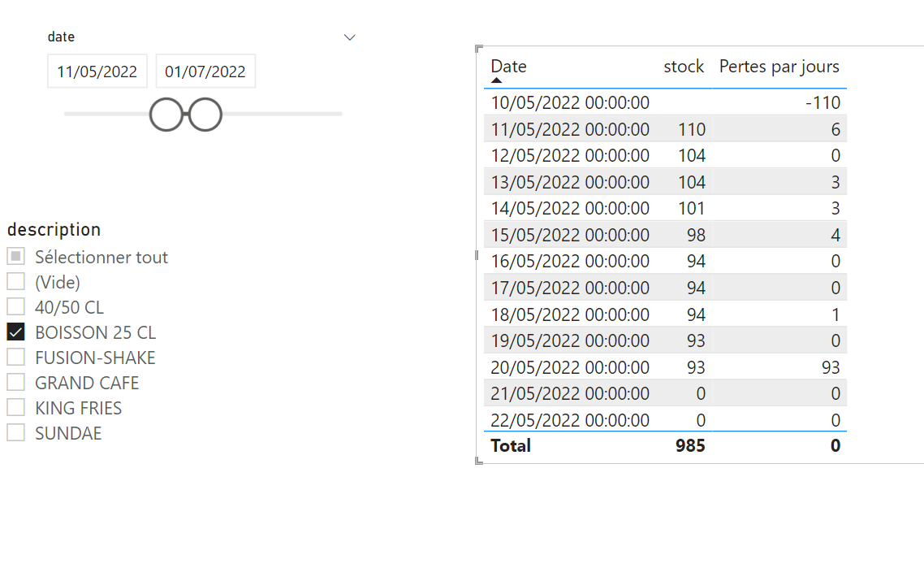Viewport: 924px width, 568px height.
Task: Select the 12/05/2022 00:00:00 date cell
Action: point(570,156)
